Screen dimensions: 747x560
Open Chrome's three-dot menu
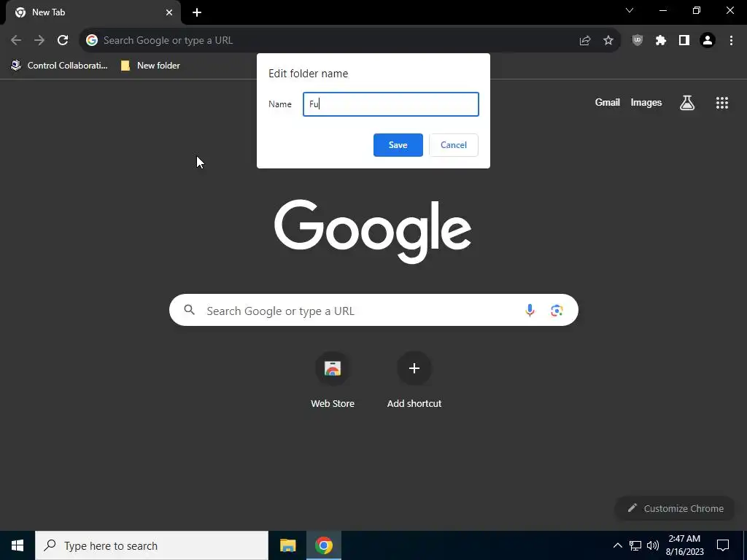(731, 41)
